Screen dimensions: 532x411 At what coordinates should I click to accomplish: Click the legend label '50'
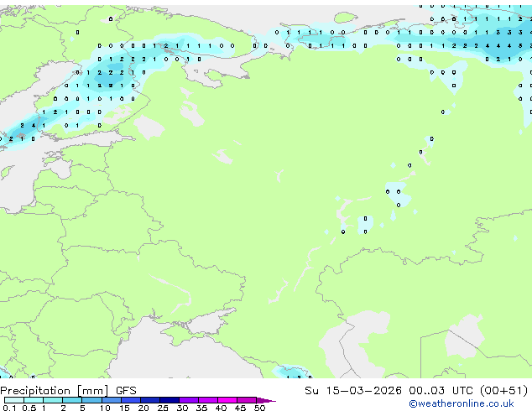tap(259, 408)
